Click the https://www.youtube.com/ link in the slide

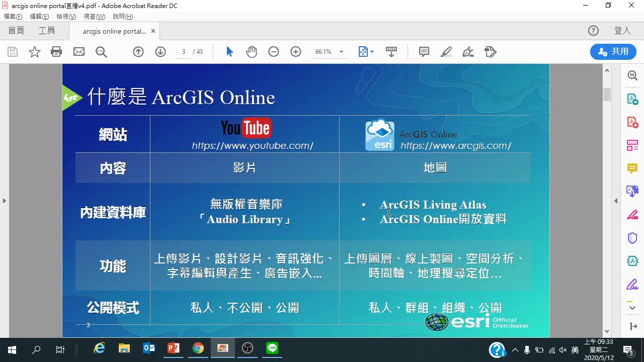coord(253,146)
